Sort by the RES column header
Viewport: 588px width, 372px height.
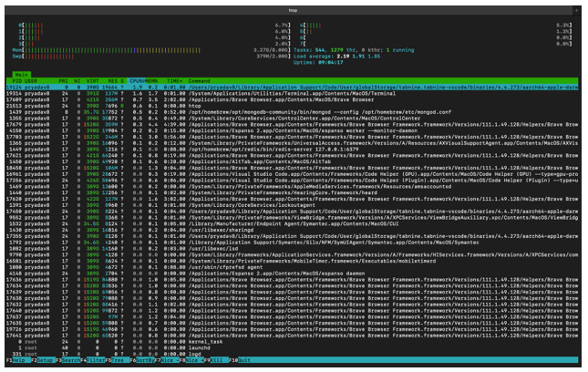click(x=113, y=81)
